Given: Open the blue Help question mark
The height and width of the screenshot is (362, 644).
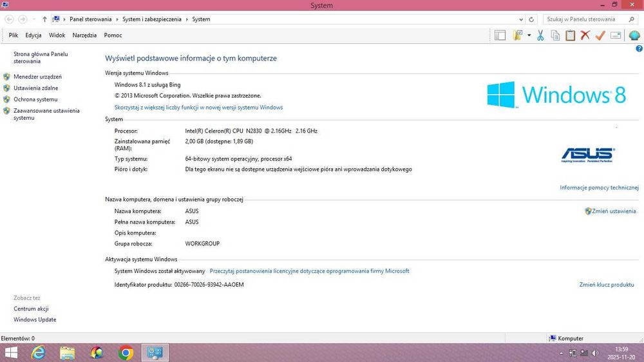Looking at the screenshot, I should tap(639, 48).
